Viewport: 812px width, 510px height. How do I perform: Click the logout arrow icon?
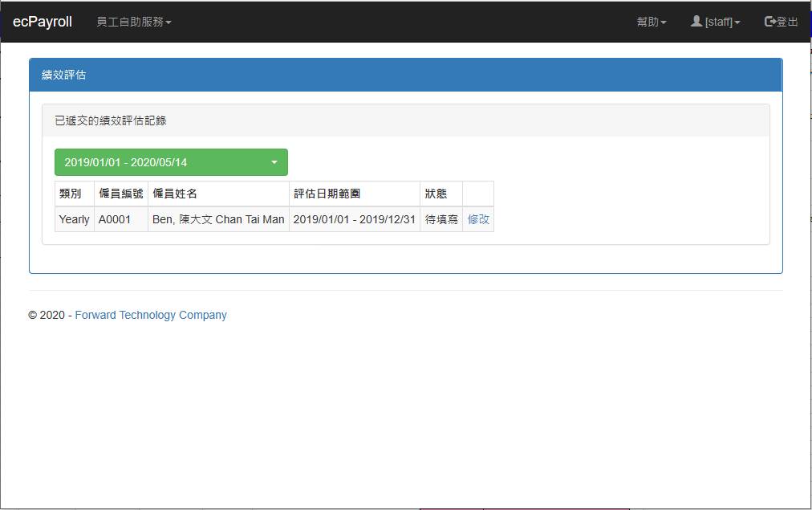click(770, 21)
